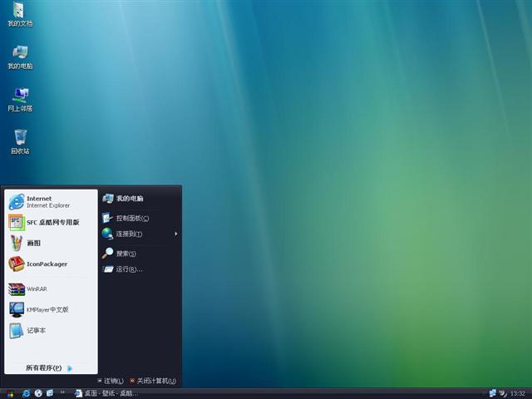Open WinRAR from start menu
The height and width of the screenshot is (399, 532).
pyautogui.click(x=51, y=289)
